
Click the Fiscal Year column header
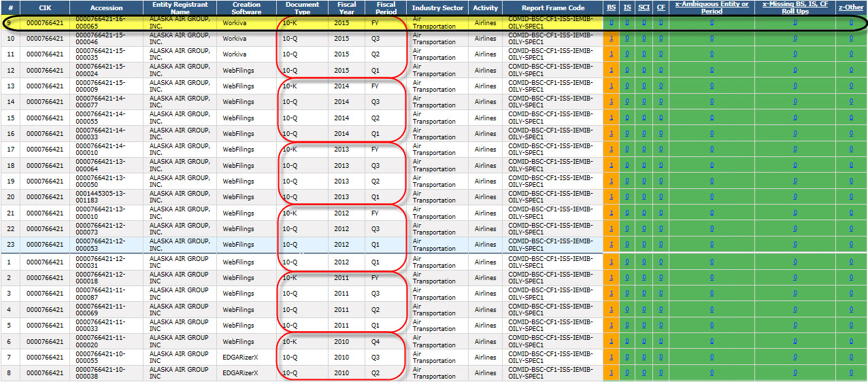pyautogui.click(x=346, y=7)
